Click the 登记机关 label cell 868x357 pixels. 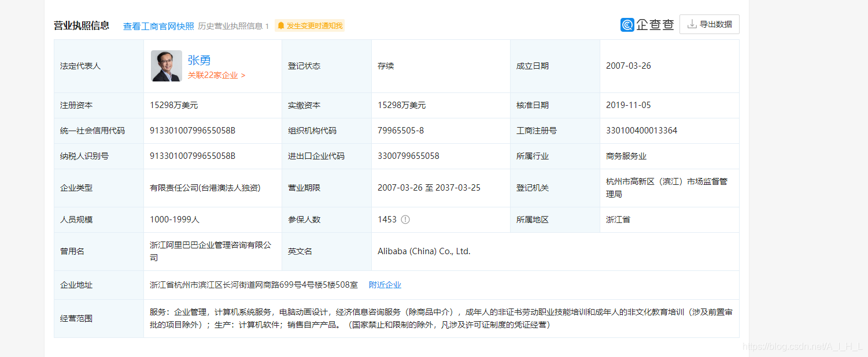pyautogui.click(x=555, y=188)
